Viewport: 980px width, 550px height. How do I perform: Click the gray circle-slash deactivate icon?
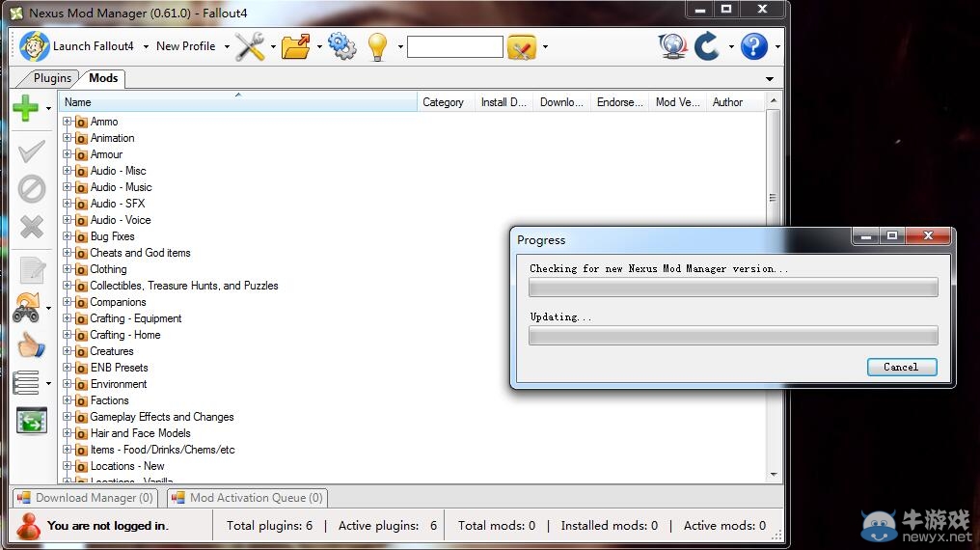click(31, 189)
